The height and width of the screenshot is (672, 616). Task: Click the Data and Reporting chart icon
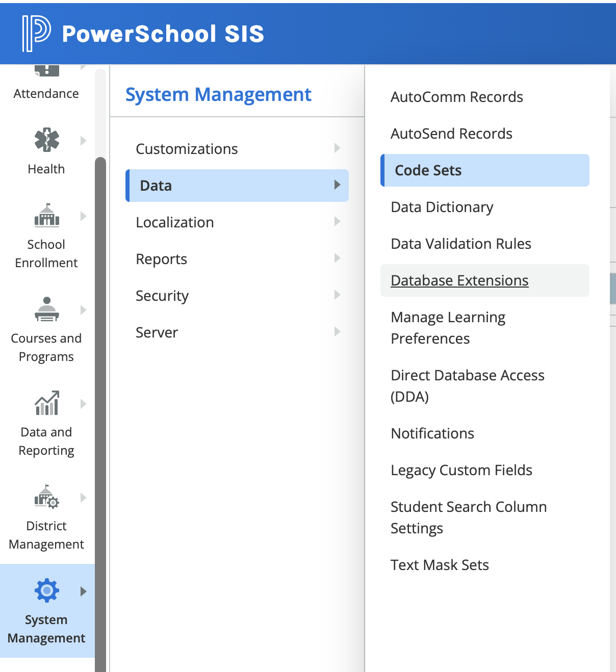(x=46, y=403)
